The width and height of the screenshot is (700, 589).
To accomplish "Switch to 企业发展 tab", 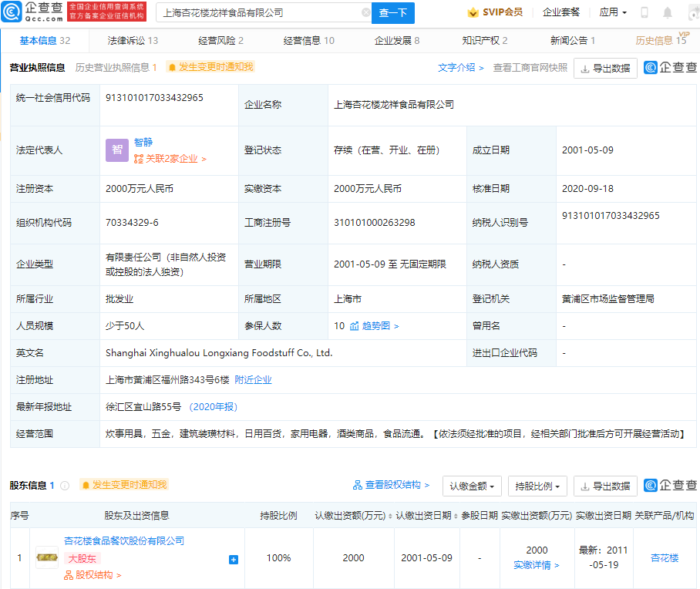I will point(397,41).
